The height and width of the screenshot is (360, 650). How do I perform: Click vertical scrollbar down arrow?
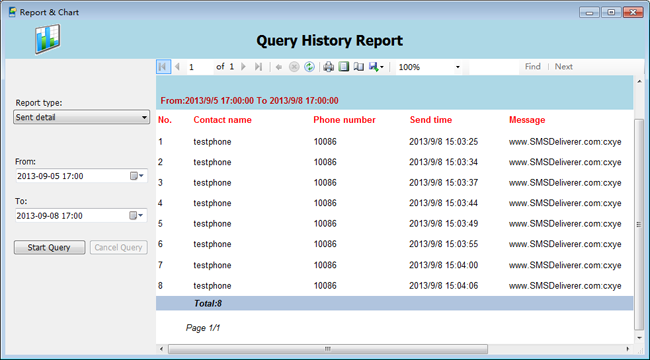click(x=639, y=338)
